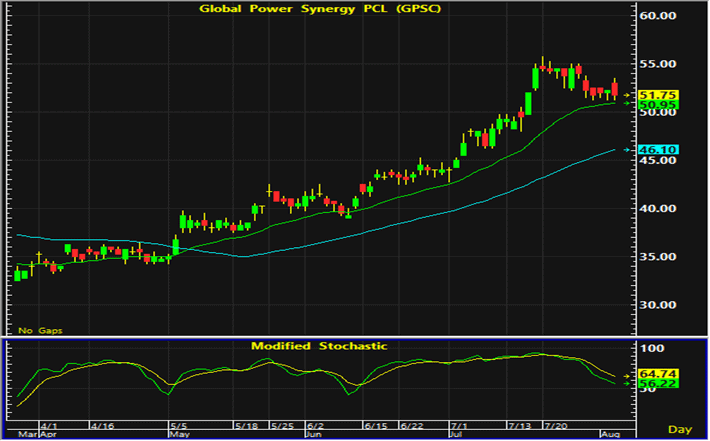Click the green arrow beside 50.95

pos(627,104)
